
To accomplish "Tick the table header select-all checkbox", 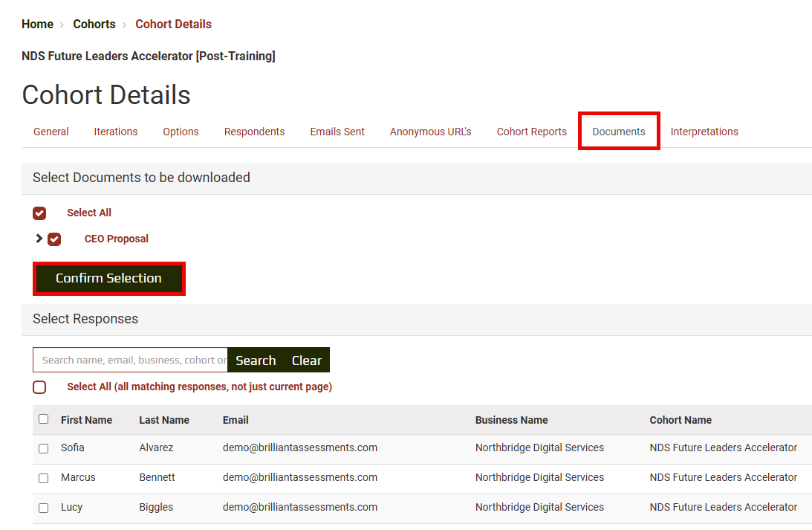I will click(x=43, y=419).
